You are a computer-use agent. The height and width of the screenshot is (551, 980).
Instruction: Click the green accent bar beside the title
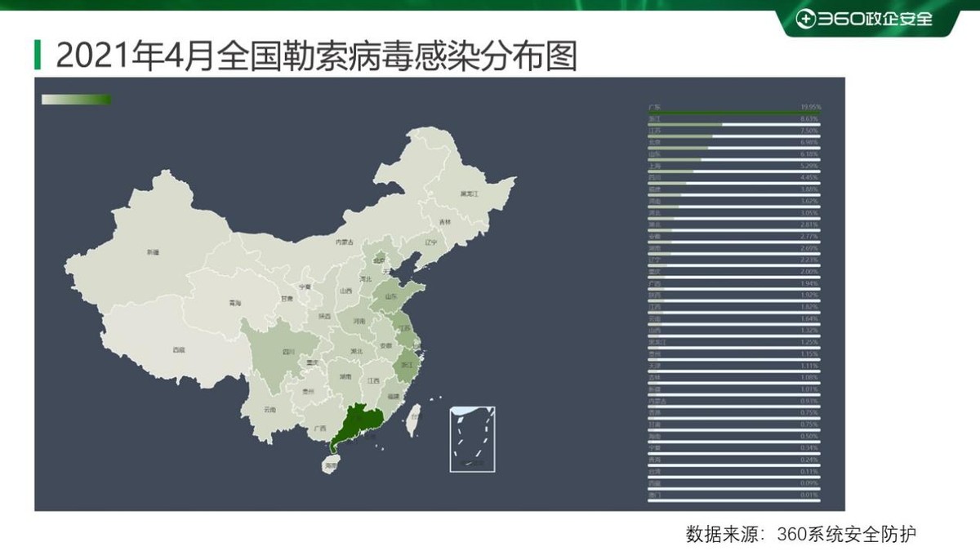(x=37, y=55)
